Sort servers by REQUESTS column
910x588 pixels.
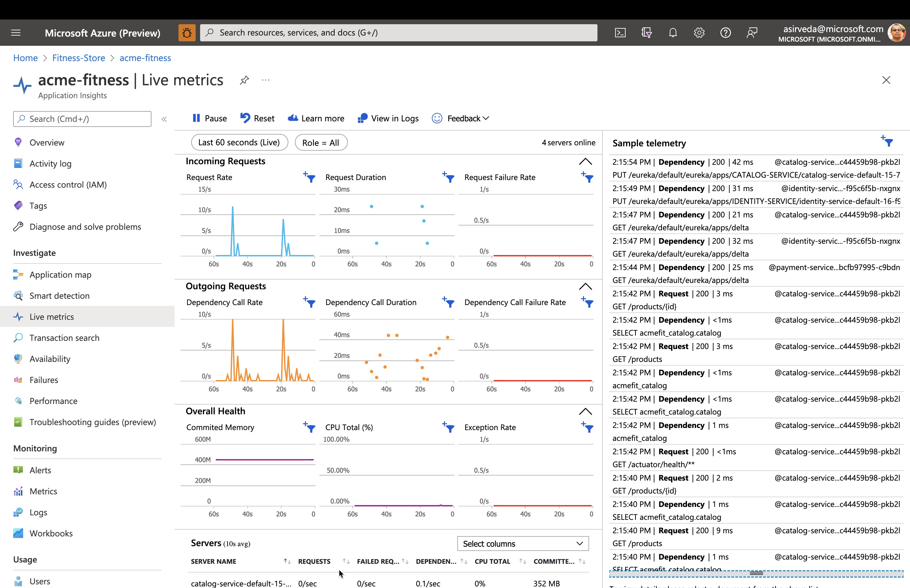346,561
